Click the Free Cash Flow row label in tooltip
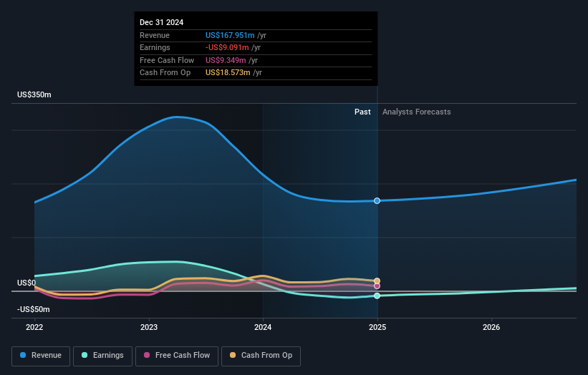The width and height of the screenshot is (588, 375). coord(167,60)
